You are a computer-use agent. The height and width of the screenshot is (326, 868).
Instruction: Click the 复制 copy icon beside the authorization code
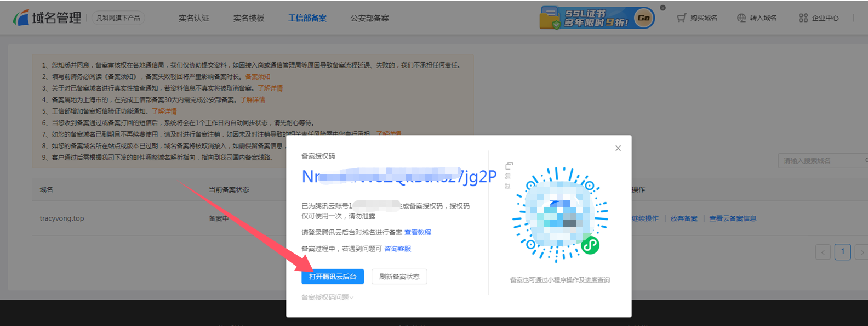click(509, 166)
